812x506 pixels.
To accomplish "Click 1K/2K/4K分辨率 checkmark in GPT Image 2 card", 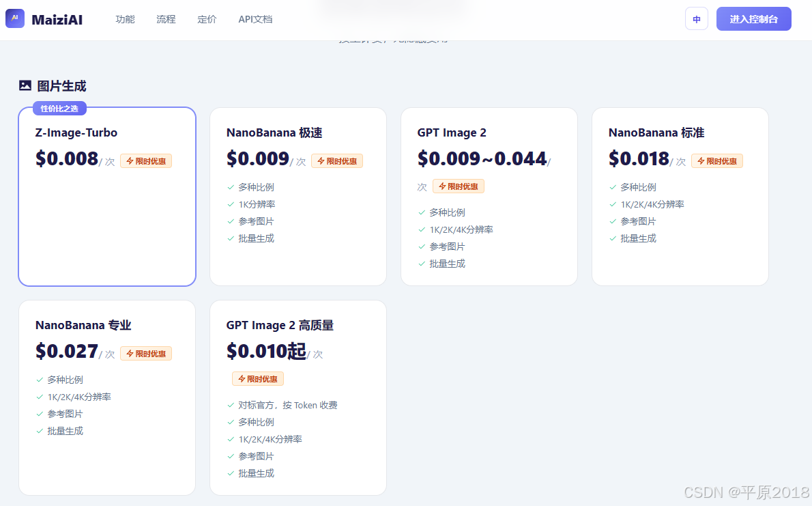I will click(x=422, y=229).
